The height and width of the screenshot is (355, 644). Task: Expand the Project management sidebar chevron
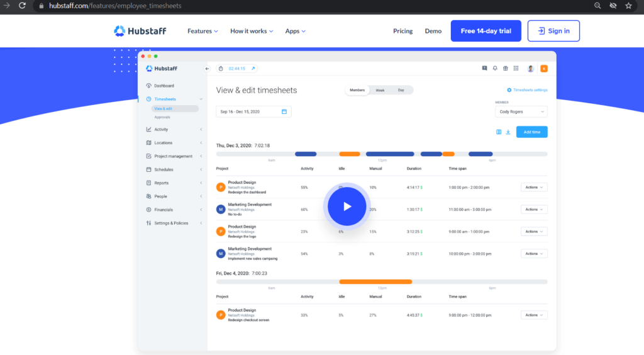[x=201, y=156]
